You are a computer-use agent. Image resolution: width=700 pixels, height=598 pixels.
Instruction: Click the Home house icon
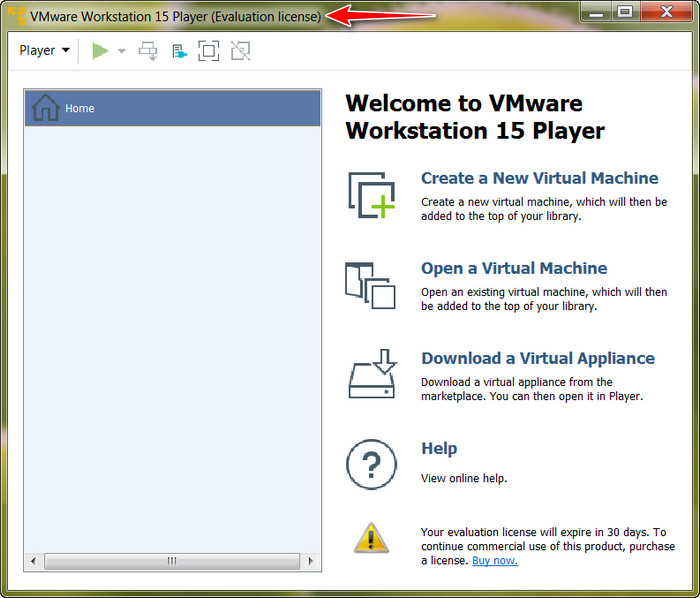coord(46,108)
